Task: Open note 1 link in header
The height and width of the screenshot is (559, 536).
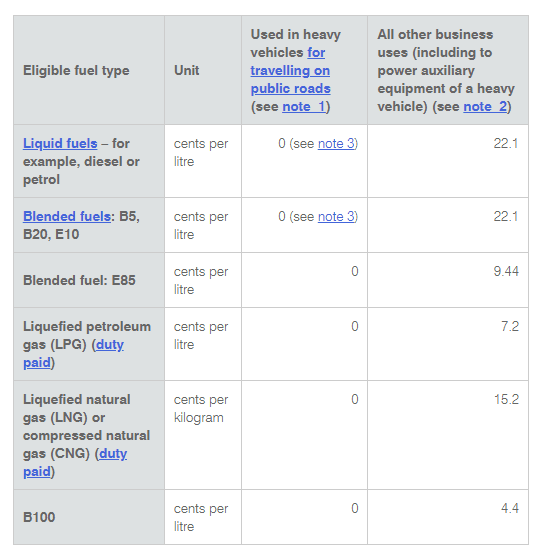Action: (x=303, y=107)
